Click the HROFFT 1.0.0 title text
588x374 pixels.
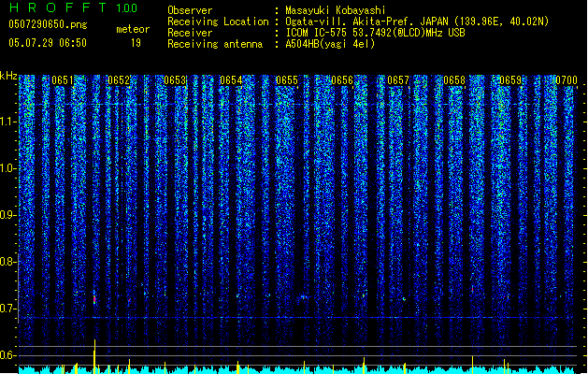[x=73, y=7]
